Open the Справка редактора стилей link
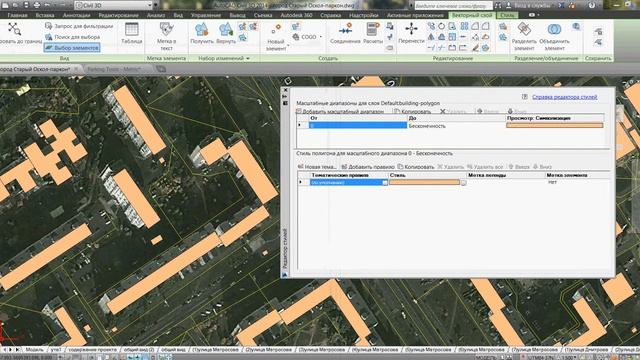The height and width of the screenshot is (360, 640). [564, 97]
